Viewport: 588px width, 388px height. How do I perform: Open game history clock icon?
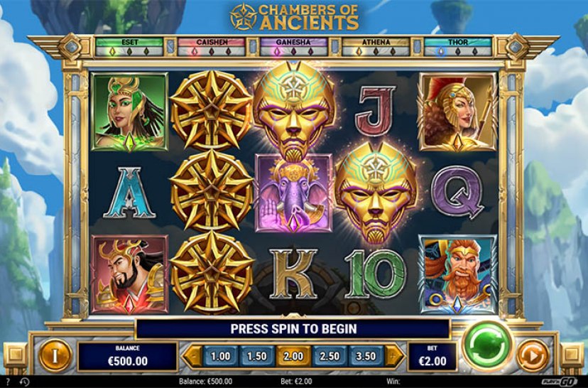(x=24, y=382)
